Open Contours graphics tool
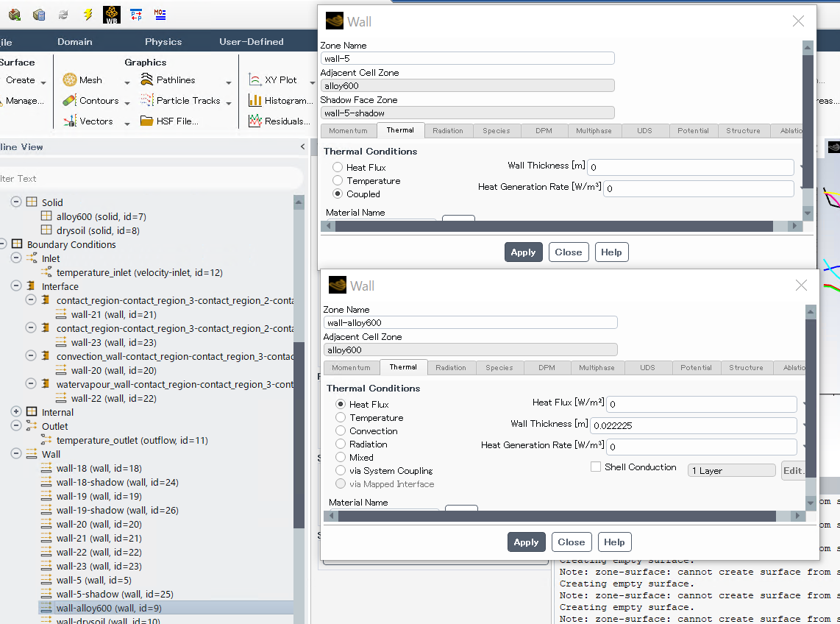 coord(70,101)
